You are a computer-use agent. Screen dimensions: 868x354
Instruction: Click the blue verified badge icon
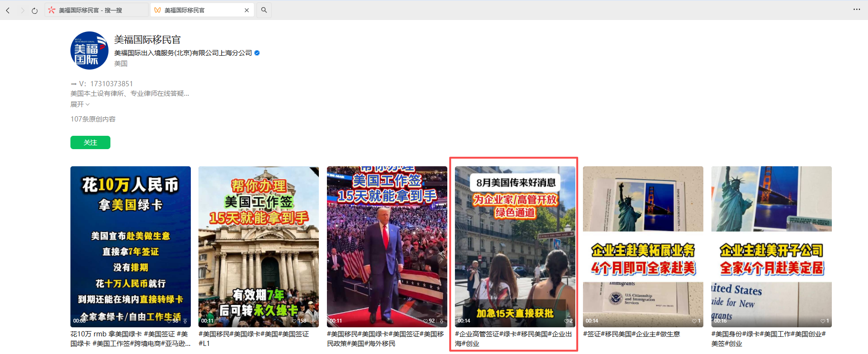[x=257, y=53]
